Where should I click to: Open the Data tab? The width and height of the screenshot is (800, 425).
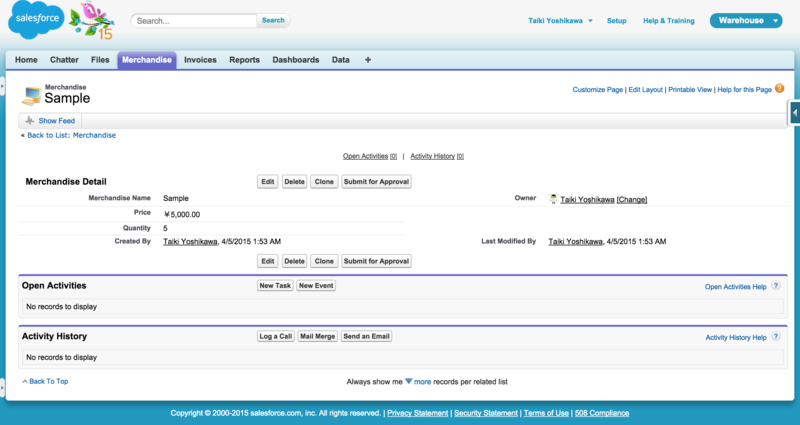340,60
